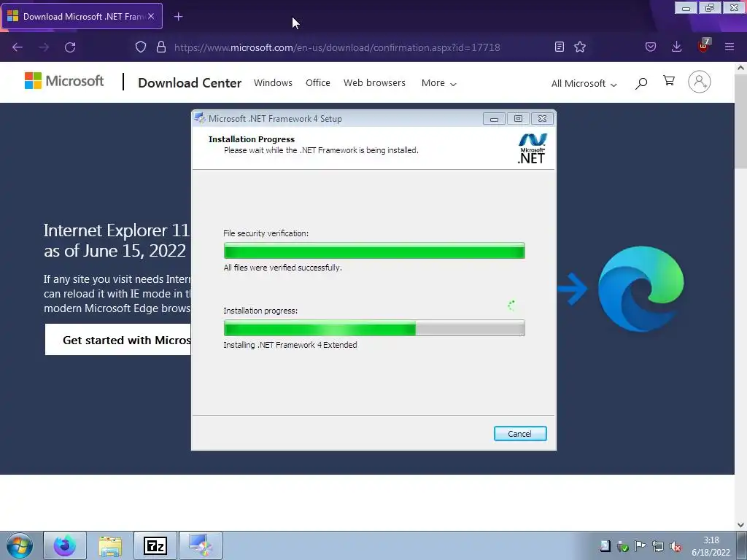
Task: Open the Office menu item
Action: point(318,83)
